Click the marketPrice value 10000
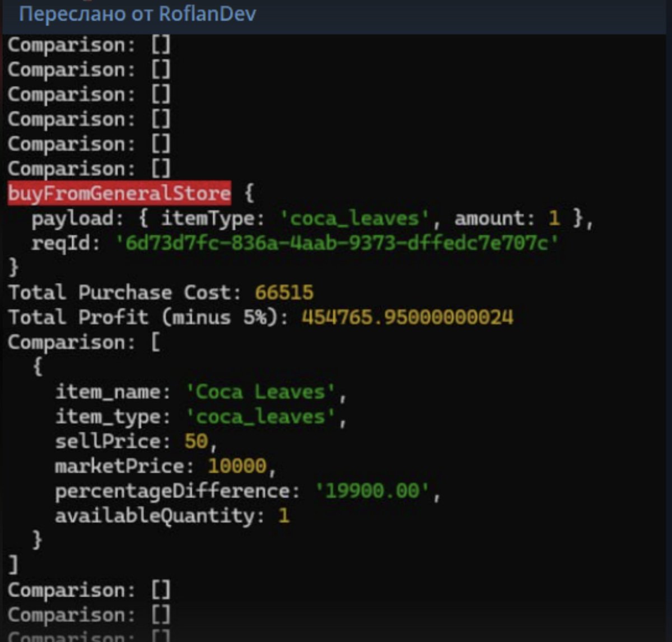 point(237,466)
